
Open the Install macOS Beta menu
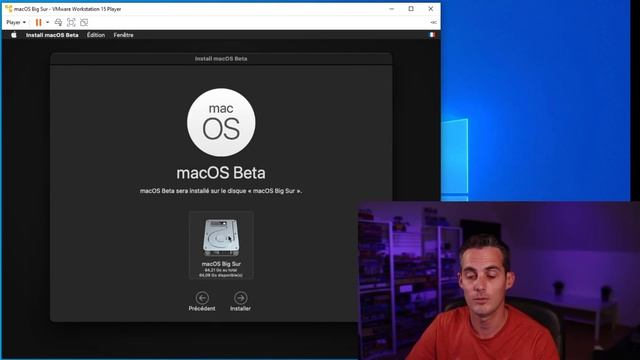coord(52,35)
